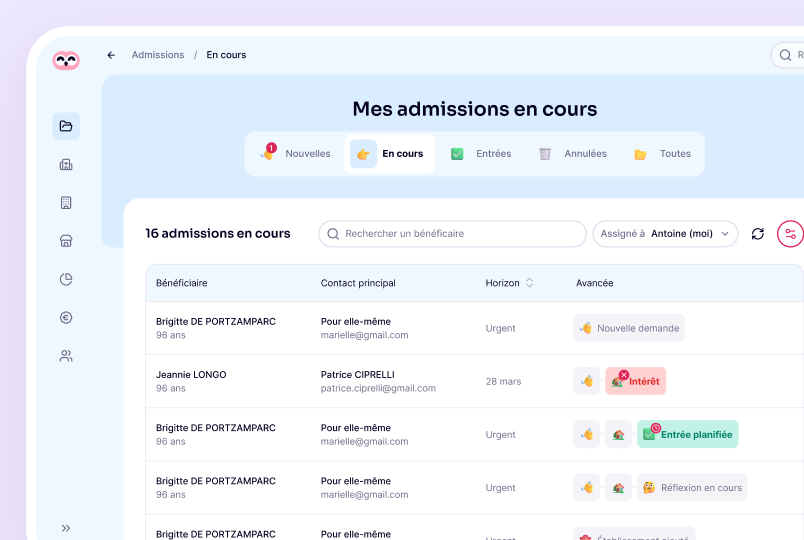The width and height of the screenshot is (804, 540).
Task: Open the pie chart statistics icon
Action: (x=66, y=279)
